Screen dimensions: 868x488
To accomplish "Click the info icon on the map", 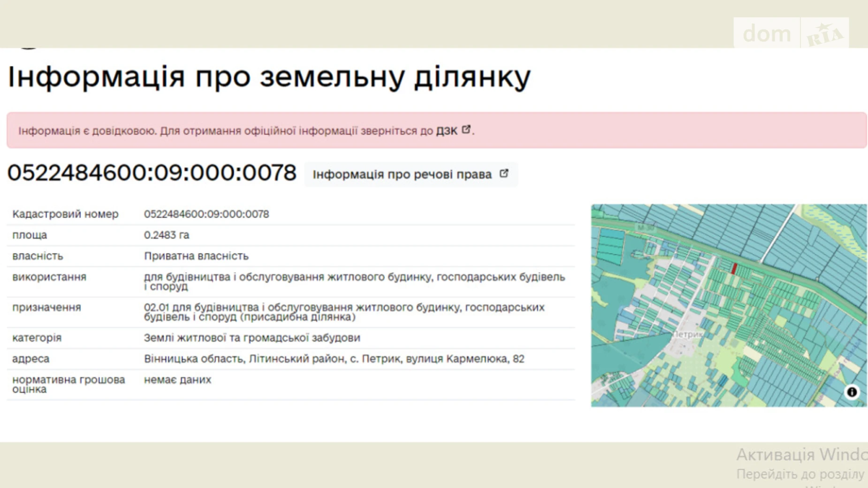I will [852, 392].
